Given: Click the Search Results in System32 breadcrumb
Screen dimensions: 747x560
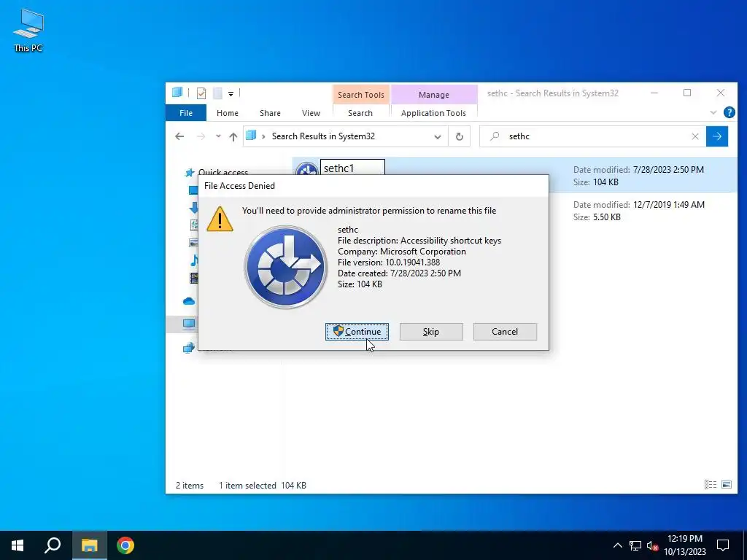Looking at the screenshot, I should [x=323, y=136].
